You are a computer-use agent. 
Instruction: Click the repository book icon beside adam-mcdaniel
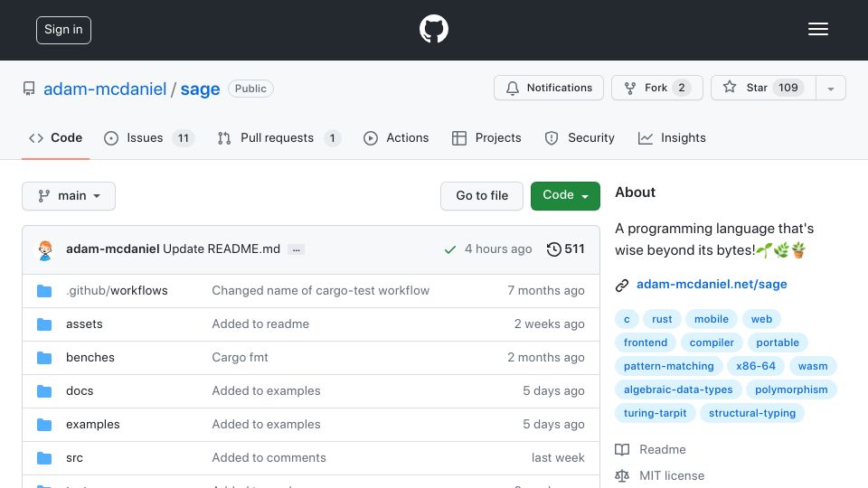point(29,89)
